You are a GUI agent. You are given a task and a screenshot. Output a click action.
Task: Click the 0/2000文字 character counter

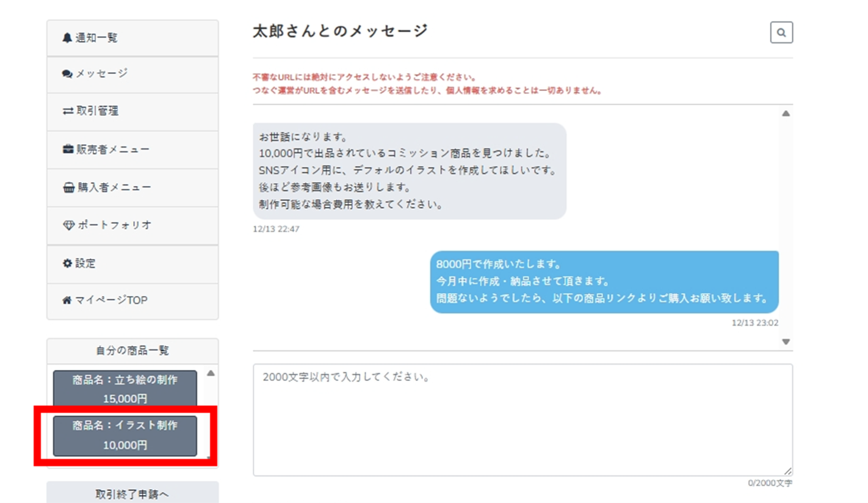click(770, 483)
